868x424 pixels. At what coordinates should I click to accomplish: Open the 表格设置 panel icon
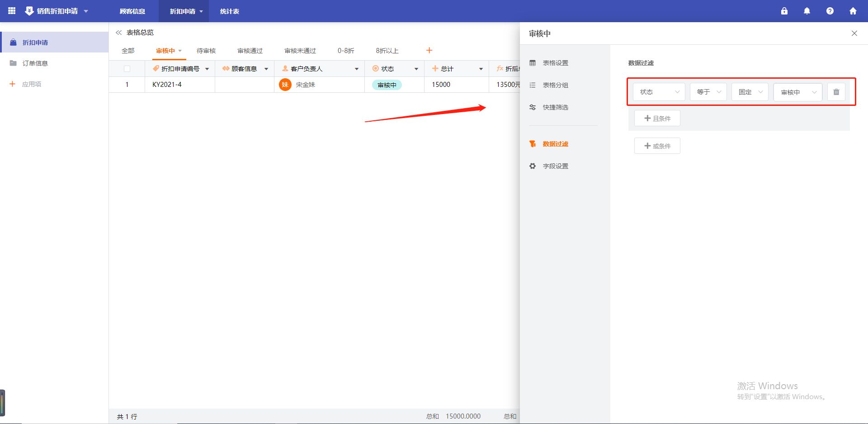533,63
